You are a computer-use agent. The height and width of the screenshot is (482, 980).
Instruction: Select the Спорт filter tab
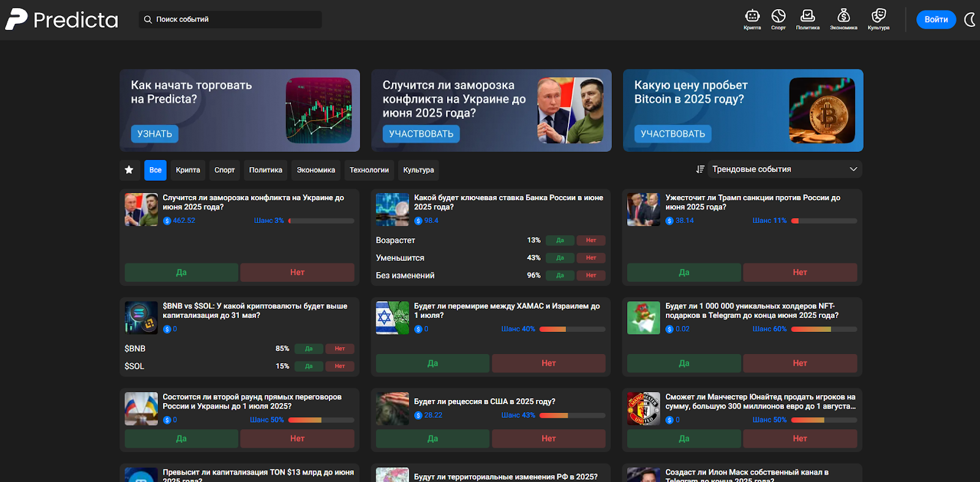(225, 170)
